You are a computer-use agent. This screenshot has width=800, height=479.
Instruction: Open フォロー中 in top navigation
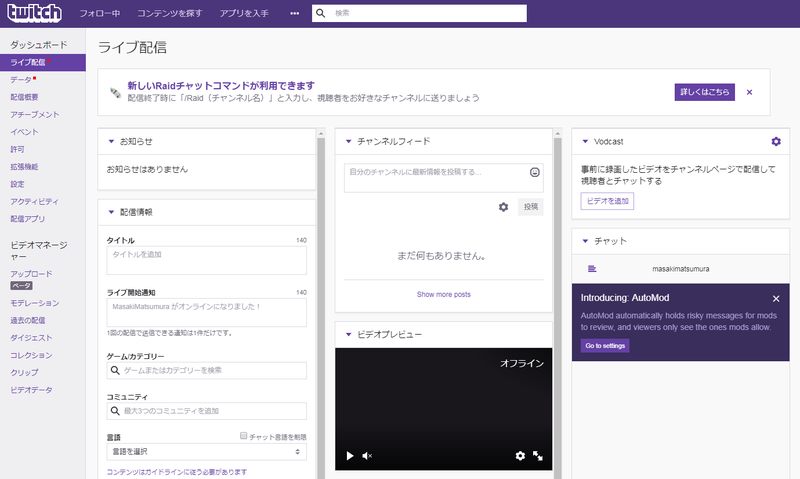click(99, 13)
